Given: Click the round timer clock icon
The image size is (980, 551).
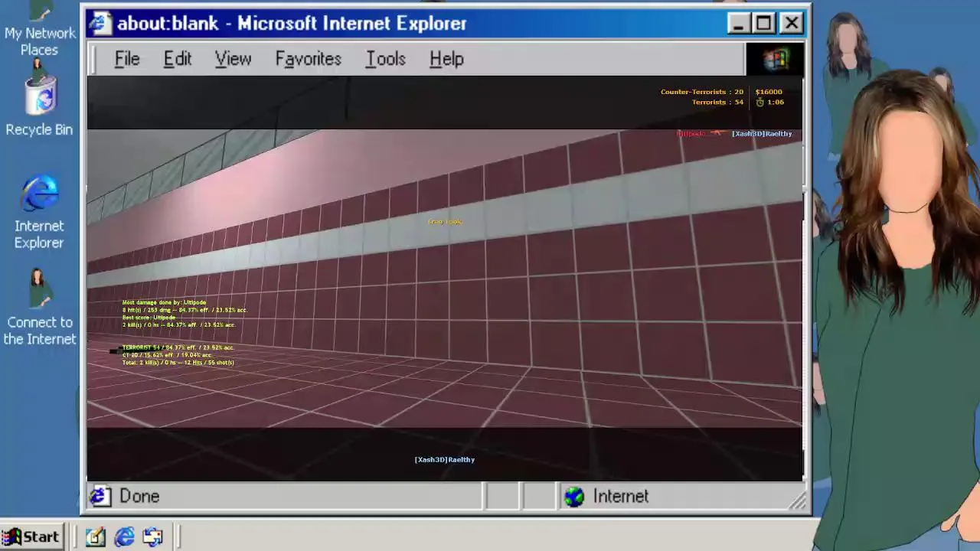Looking at the screenshot, I should tap(760, 102).
